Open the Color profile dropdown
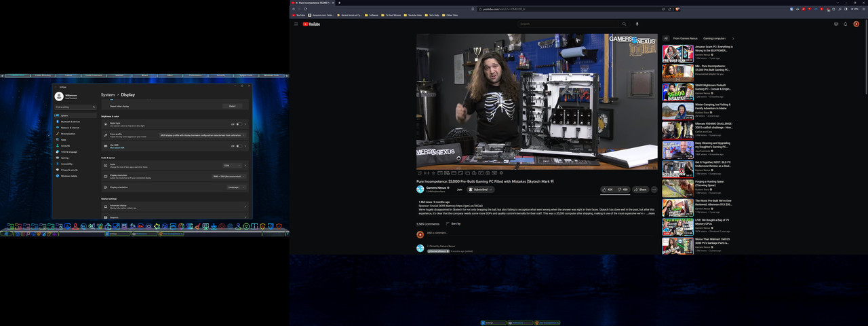This screenshot has width=868, height=326. (202, 135)
